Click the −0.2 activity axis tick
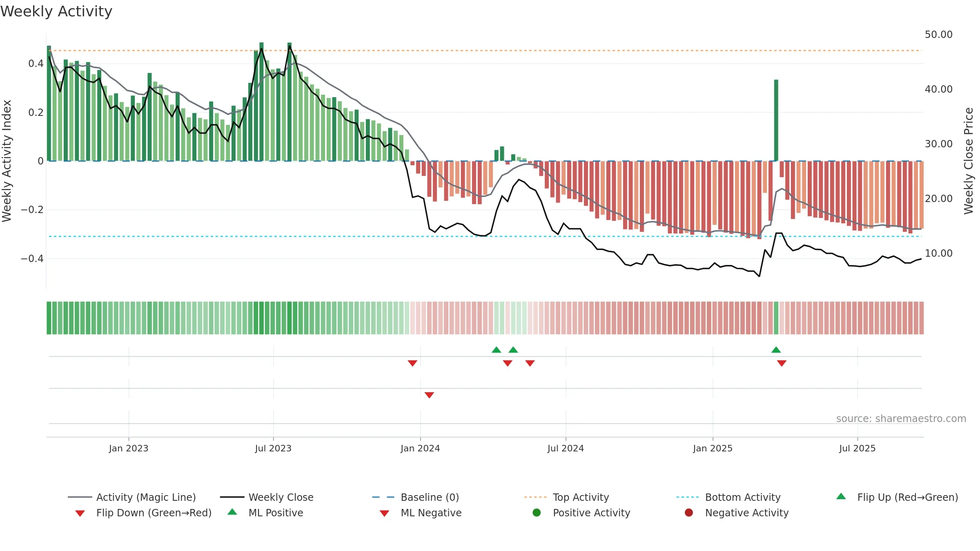This screenshot has height=551, width=980. 32,210
